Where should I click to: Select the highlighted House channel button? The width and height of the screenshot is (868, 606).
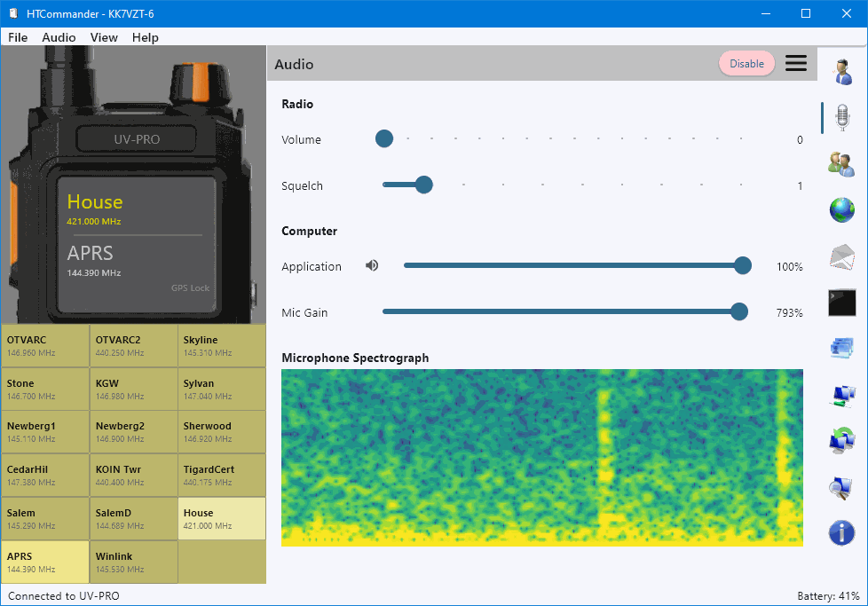point(222,518)
